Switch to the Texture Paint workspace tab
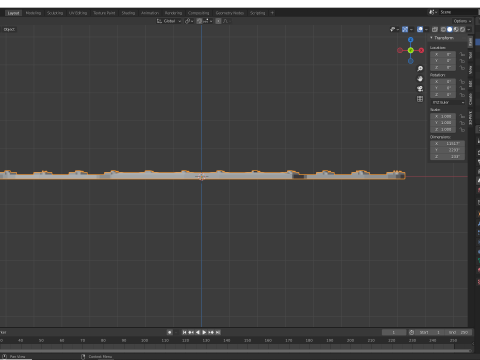 (104, 13)
